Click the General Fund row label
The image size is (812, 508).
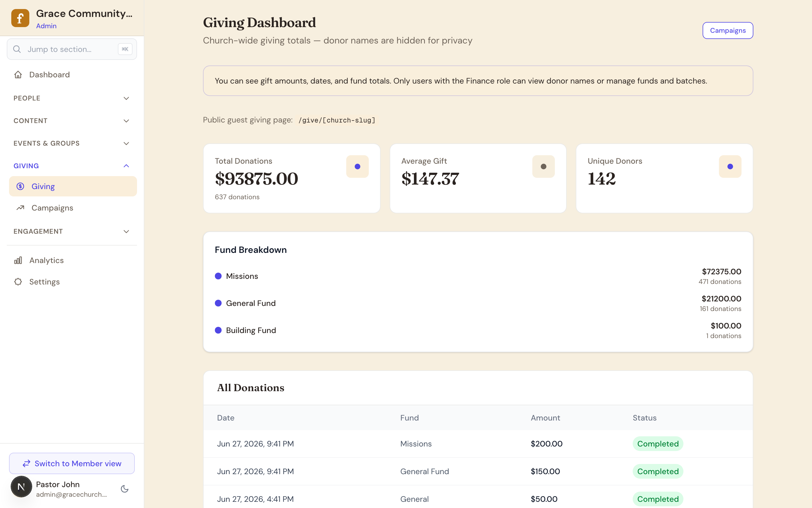coord(251,303)
